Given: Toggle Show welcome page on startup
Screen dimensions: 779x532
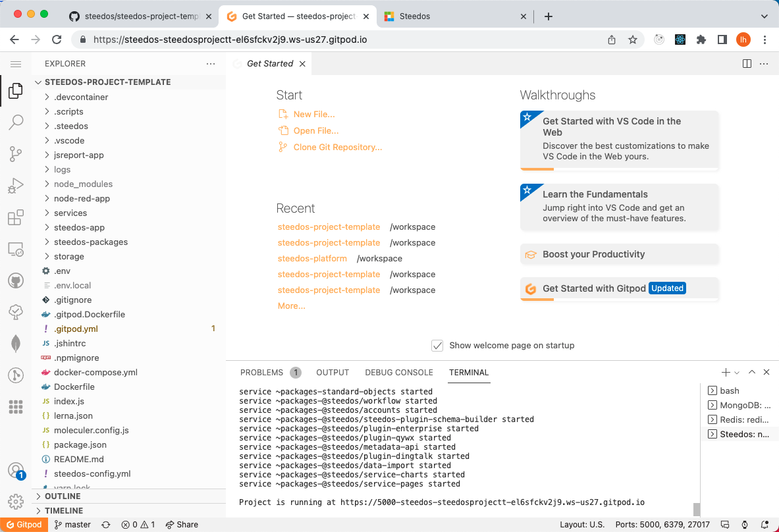Looking at the screenshot, I should [437, 345].
